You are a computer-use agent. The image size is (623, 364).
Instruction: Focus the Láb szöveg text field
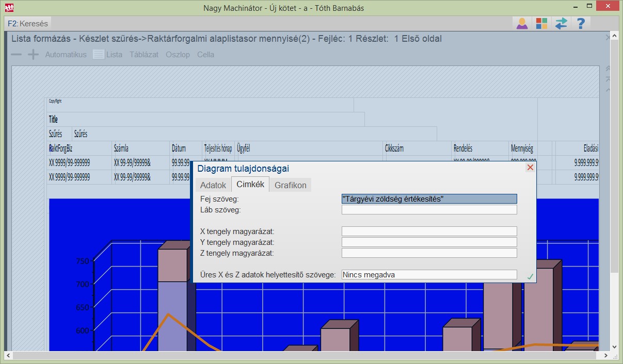pyautogui.click(x=429, y=210)
